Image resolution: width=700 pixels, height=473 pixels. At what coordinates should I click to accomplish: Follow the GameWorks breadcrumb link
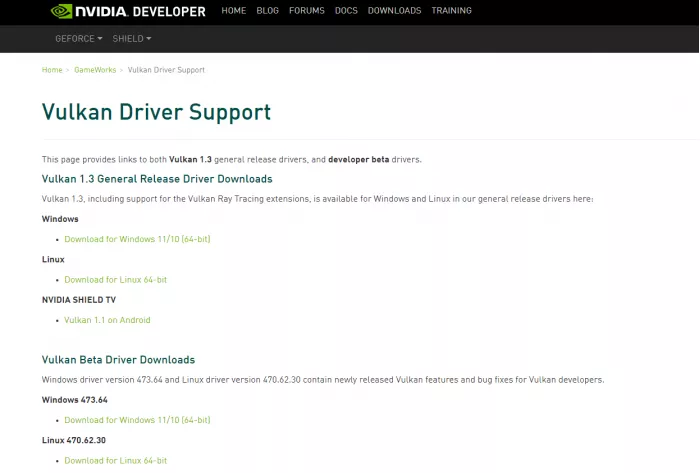coord(95,70)
